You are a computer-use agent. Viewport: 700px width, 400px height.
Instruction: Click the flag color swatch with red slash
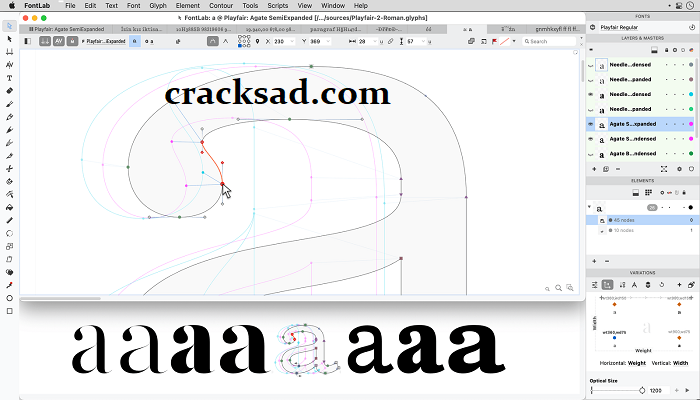504,41
